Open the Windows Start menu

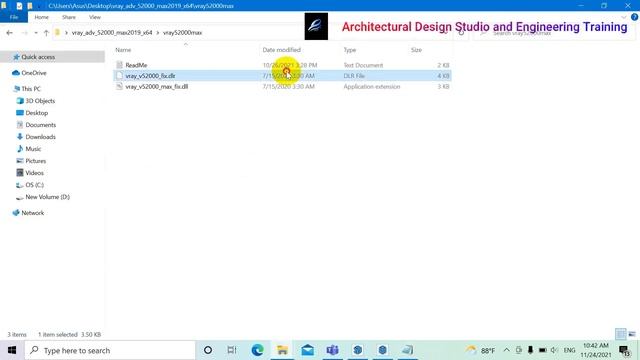coord(12,350)
